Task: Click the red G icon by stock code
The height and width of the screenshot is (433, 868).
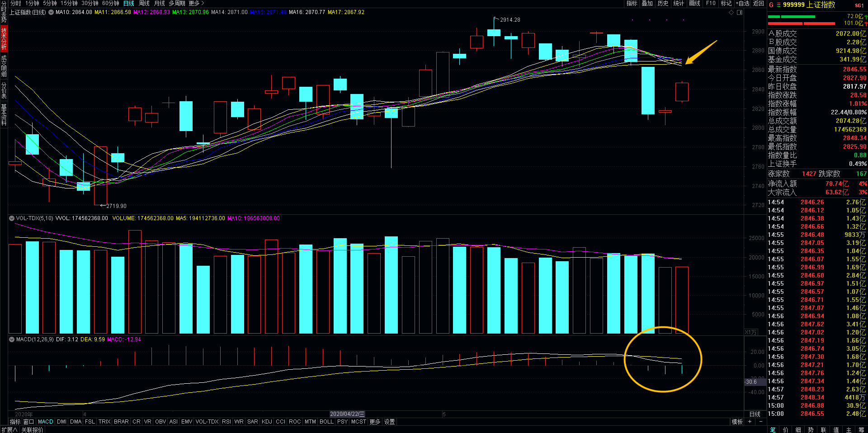Action: click(771, 5)
